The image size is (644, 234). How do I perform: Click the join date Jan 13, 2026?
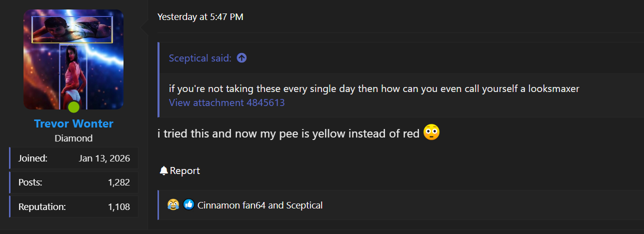pyautogui.click(x=104, y=158)
